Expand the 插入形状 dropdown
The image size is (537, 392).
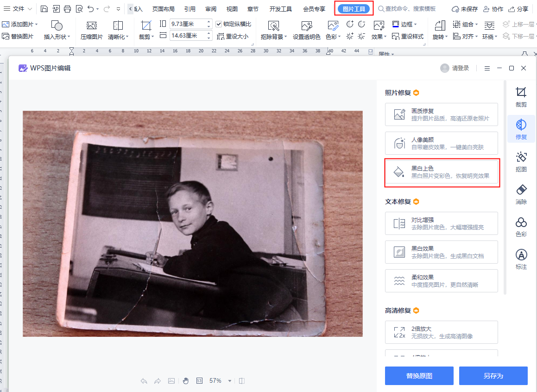click(69, 36)
